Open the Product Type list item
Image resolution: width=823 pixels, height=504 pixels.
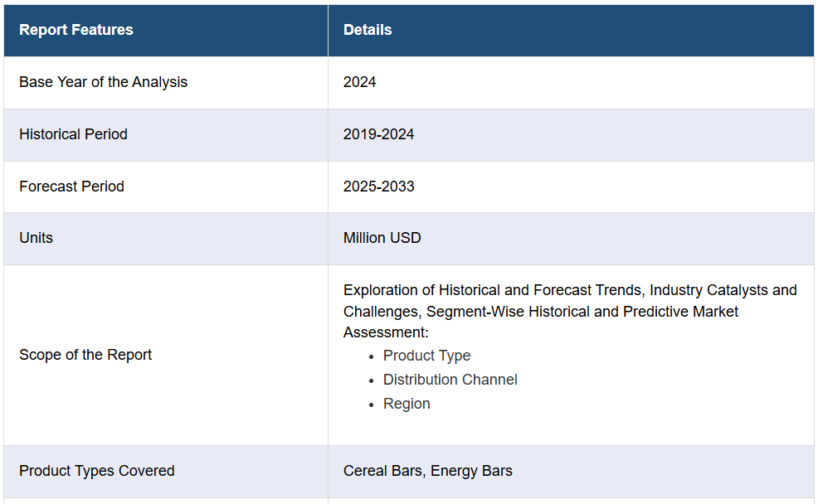point(426,356)
